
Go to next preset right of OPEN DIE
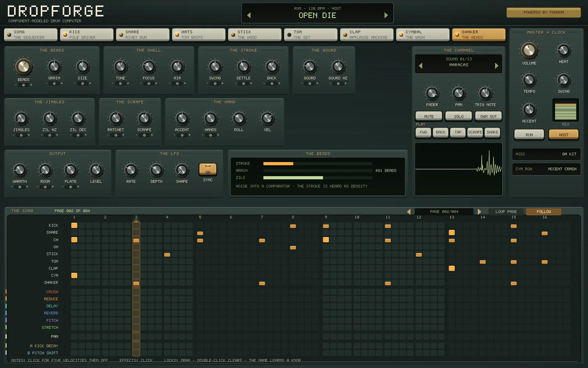386,15
